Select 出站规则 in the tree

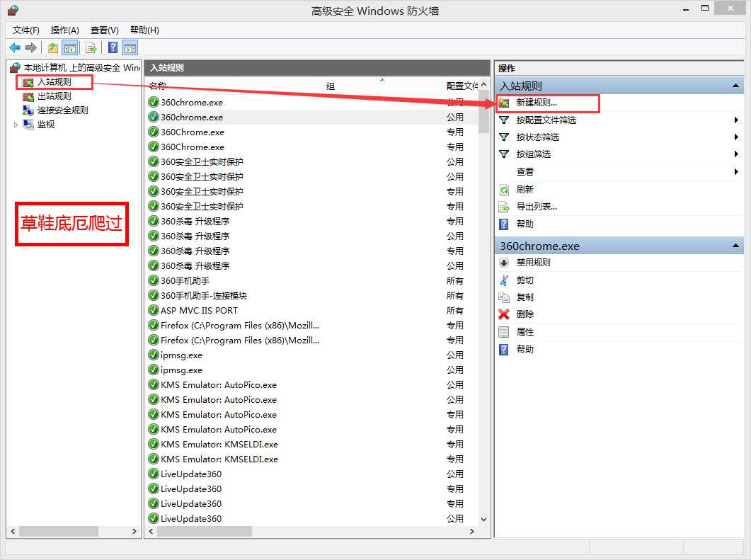coord(54,96)
